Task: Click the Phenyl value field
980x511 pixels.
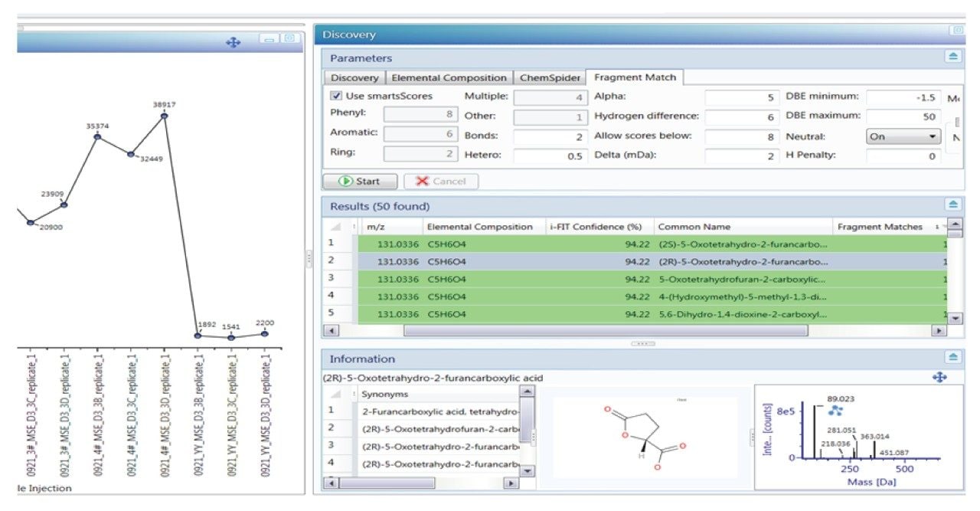Action: 419,114
